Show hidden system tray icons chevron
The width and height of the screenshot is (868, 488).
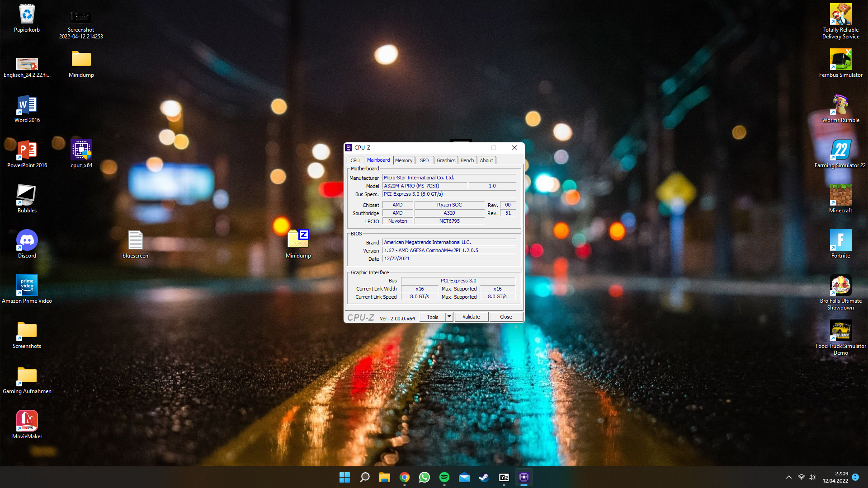[788, 477]
